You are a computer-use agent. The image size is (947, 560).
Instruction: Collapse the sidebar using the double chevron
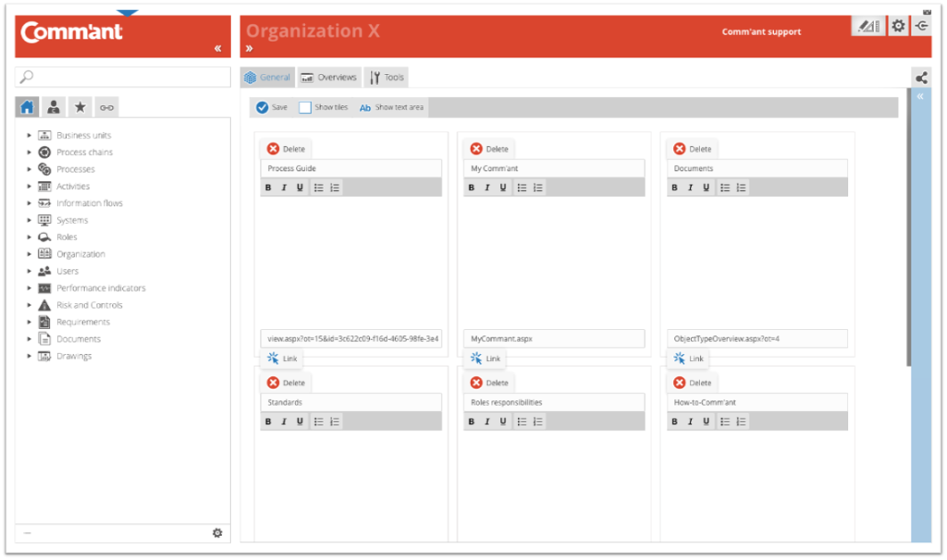(217, 47)
